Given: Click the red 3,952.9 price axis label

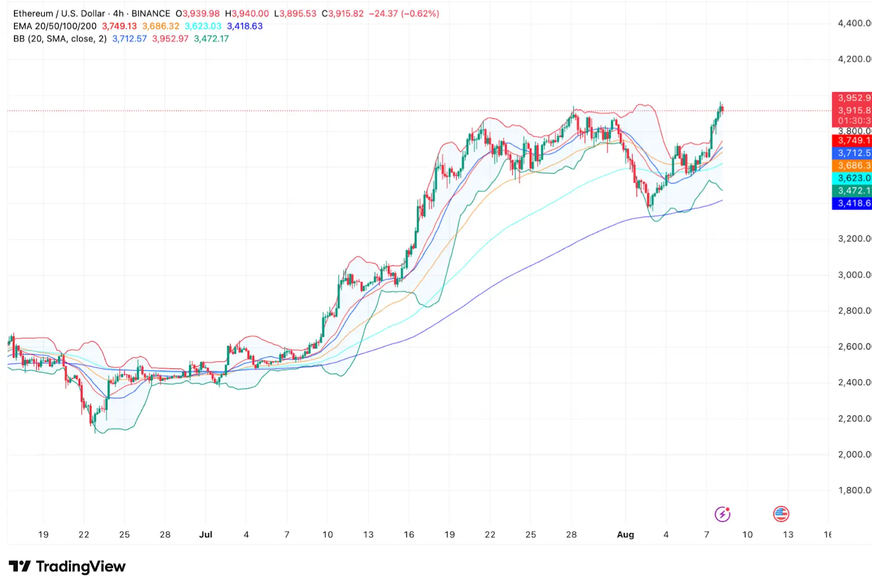Looking at the screenshot, I should click(852, 98).
